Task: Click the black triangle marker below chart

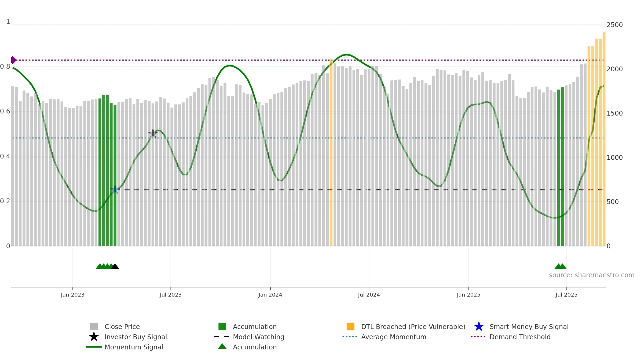Action: coord(115,266)
